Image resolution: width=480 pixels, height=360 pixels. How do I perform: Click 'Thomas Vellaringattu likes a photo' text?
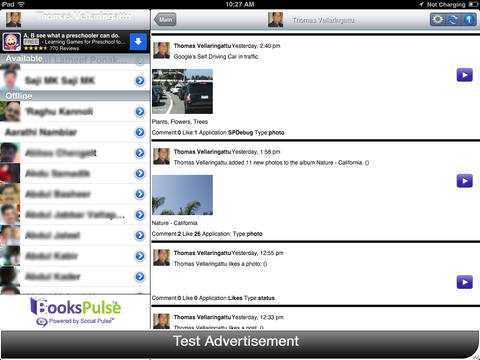click(220, 264)
